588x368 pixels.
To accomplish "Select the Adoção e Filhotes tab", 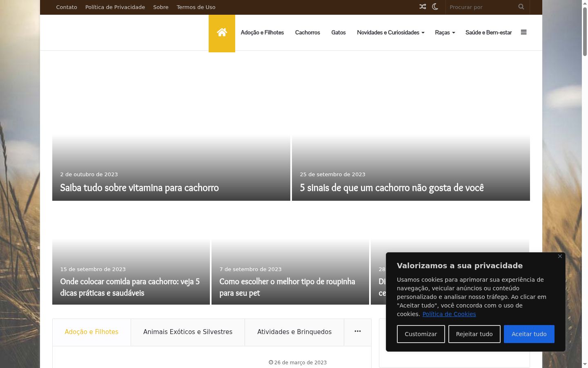I will click(91, 332).
